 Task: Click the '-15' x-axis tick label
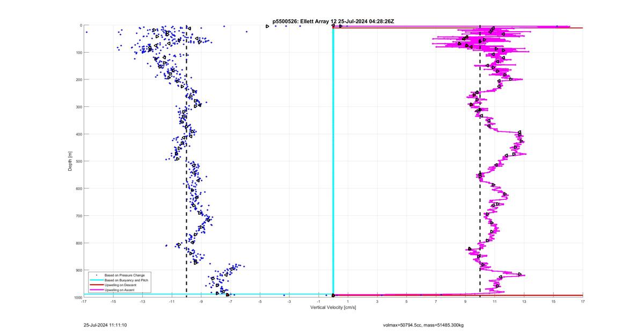click(x=113, y=301)
